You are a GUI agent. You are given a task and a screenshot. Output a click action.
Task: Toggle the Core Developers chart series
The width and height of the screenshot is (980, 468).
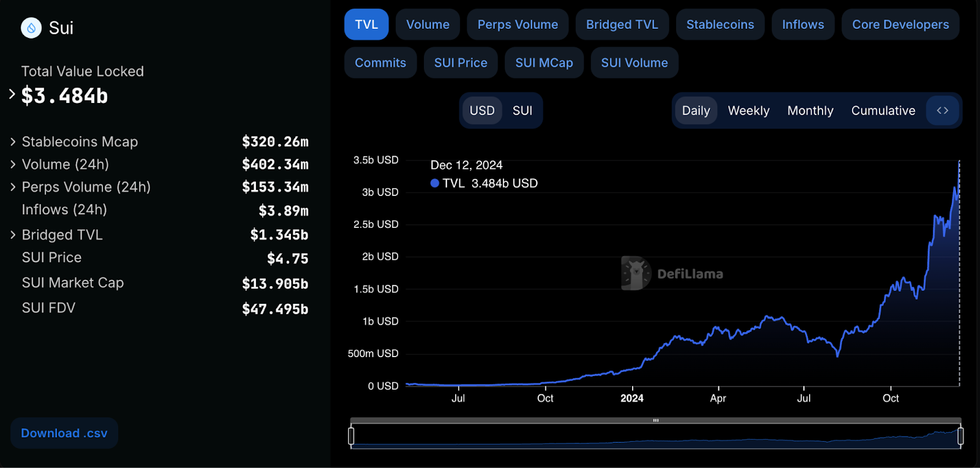pyautogui.click(x=900, y=25)
